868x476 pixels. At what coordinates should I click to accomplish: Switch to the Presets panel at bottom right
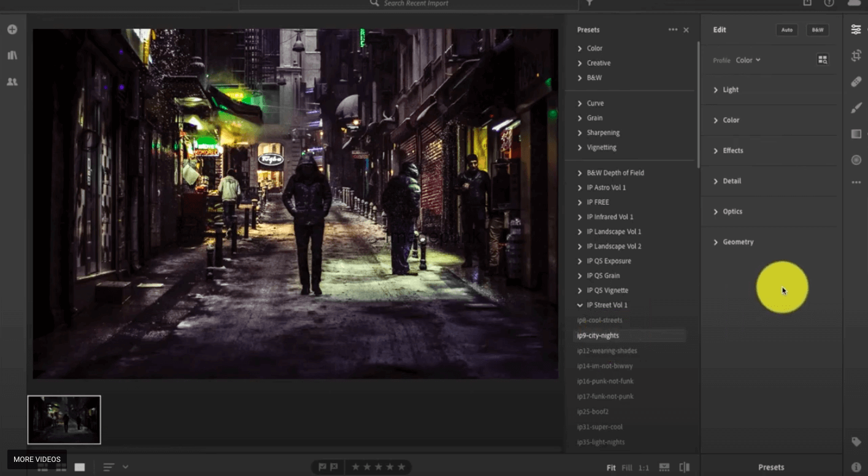(770, 467)
